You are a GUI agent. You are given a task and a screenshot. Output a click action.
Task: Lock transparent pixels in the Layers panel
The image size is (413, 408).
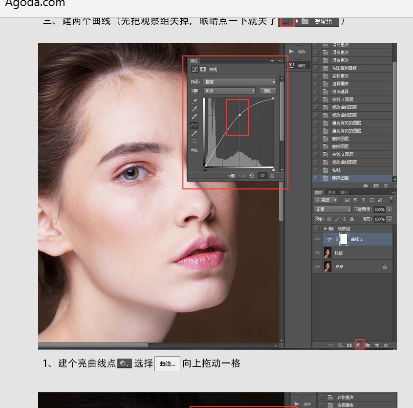329,219
